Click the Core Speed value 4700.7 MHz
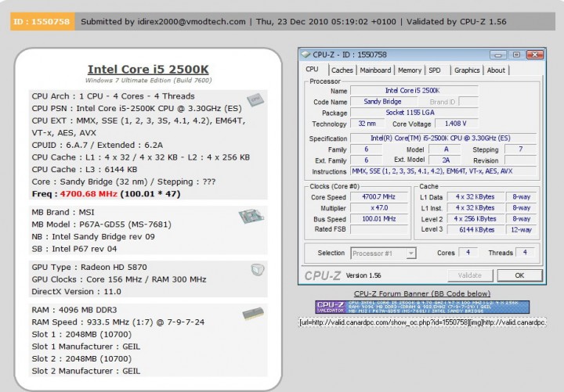564x392 pixels. pyautogui.click(x=379, y=197)
